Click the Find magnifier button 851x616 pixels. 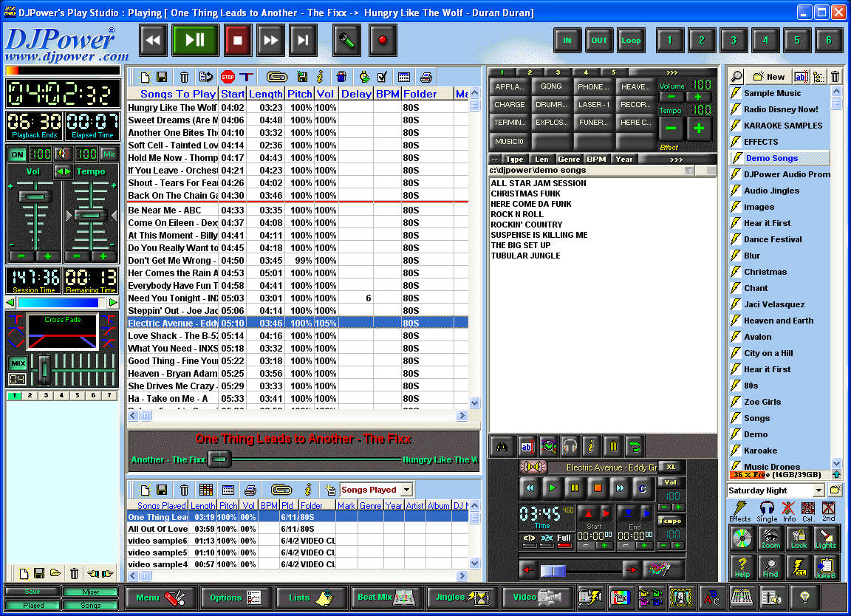click(770, 567)
